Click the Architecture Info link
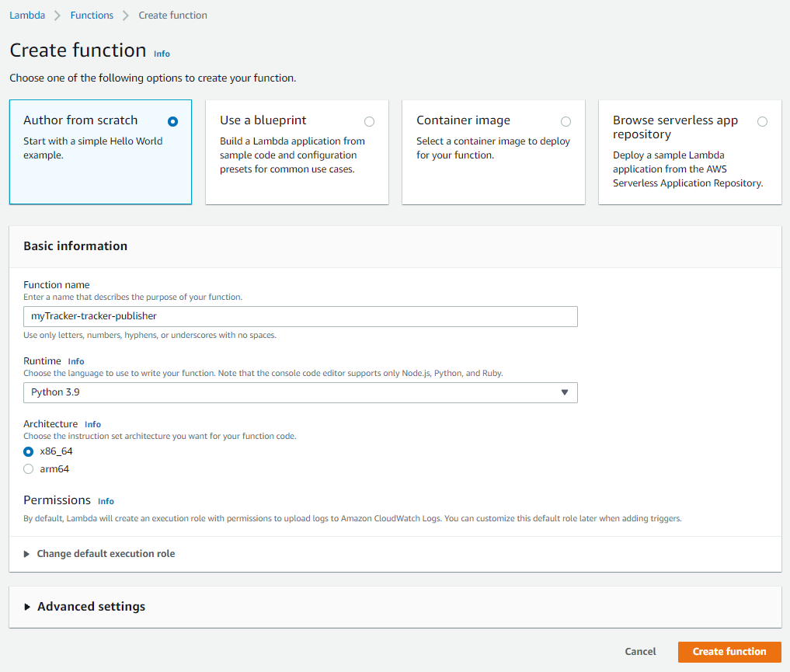The width and height of the screenshot is (790, 672). [x=92, y=423]
